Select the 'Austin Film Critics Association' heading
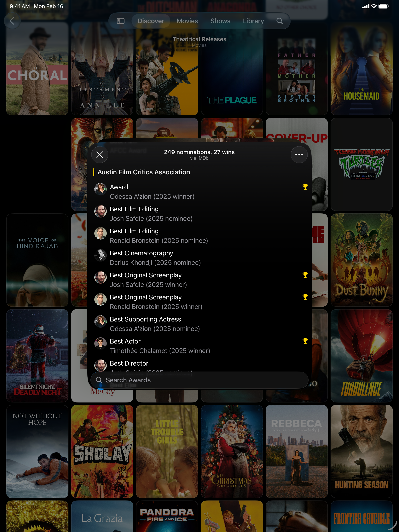 click(144, 172)
